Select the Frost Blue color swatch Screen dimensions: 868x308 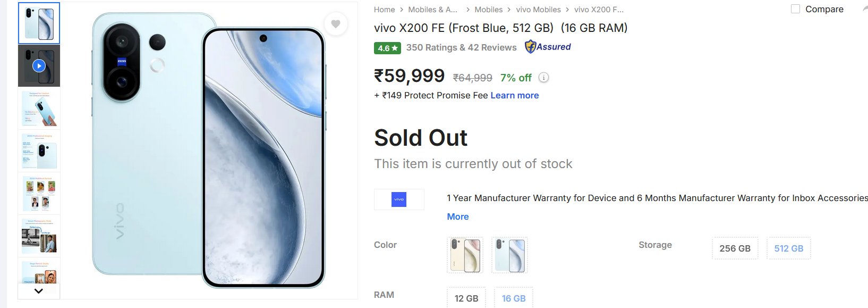tap(509, 255)
